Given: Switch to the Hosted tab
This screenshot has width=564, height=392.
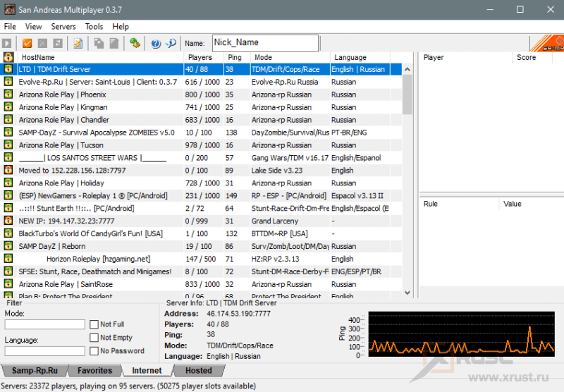Looking at the screenshot, I should pos(198,370).
